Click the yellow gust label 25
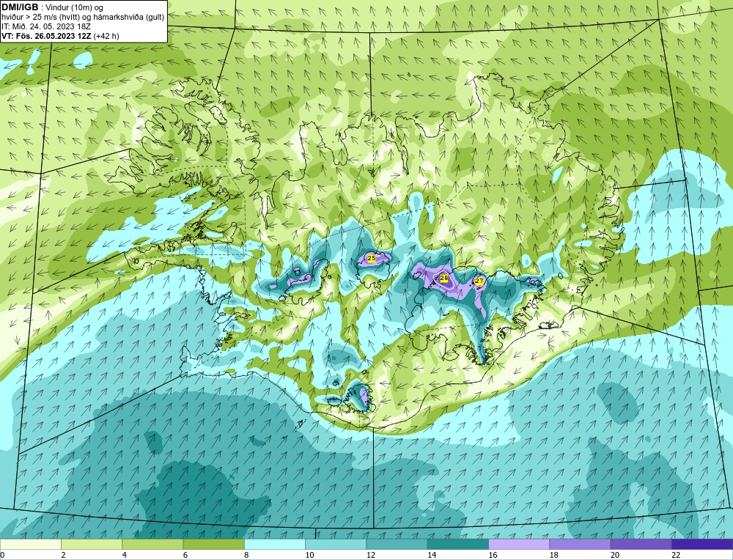This screenshot has width=733, height=560. pos(372,258)
